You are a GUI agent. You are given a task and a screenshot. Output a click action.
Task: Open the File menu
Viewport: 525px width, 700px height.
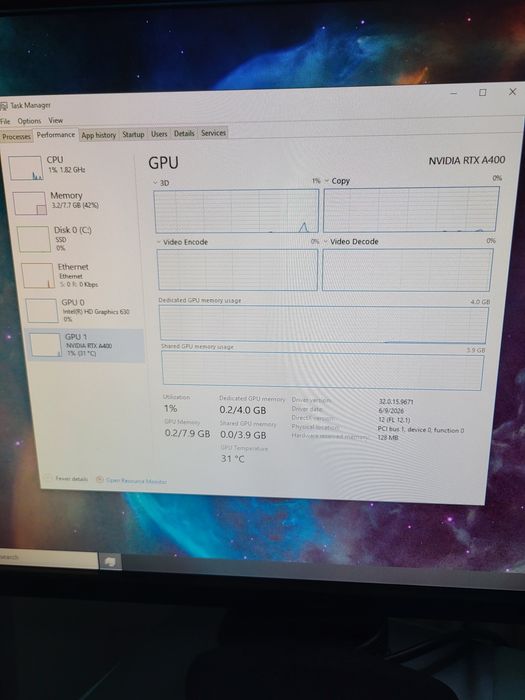tap(5, 121)
